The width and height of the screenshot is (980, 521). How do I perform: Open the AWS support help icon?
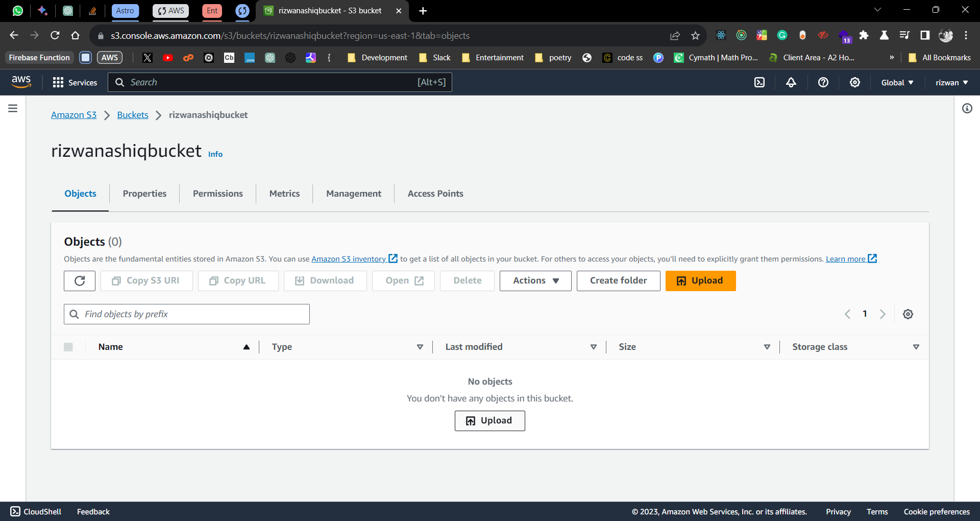point(823,82)
